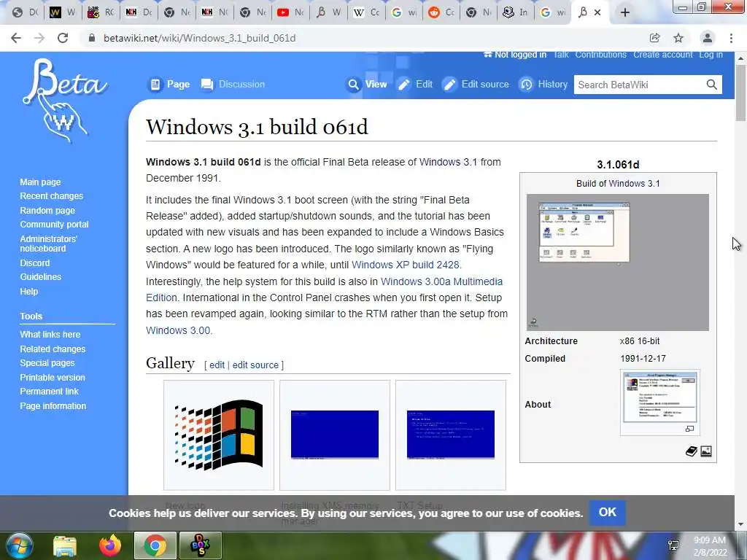747x560 pixels.
Task: Open the Page tab
Action: point(169,85)
